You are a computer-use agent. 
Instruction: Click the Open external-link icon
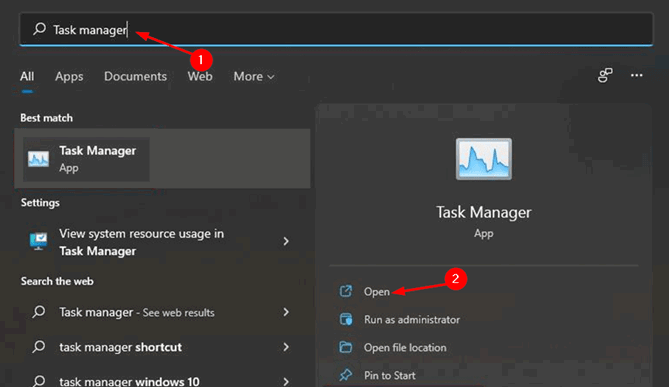tap(346, 291)
